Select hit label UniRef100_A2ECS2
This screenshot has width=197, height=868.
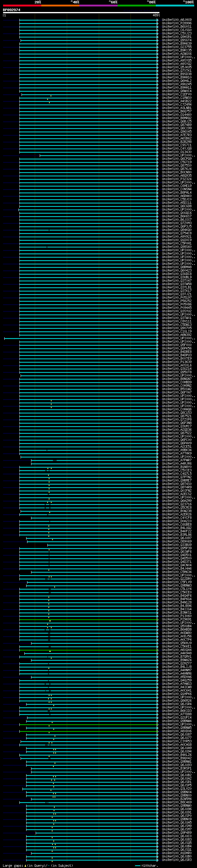click(177, 494)
